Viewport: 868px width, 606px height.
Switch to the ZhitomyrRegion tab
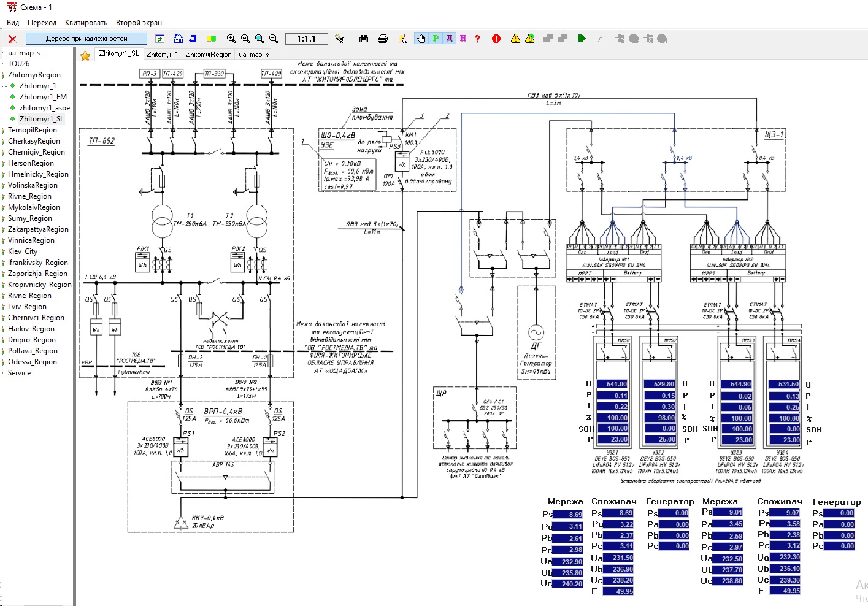tap(209, 55)
